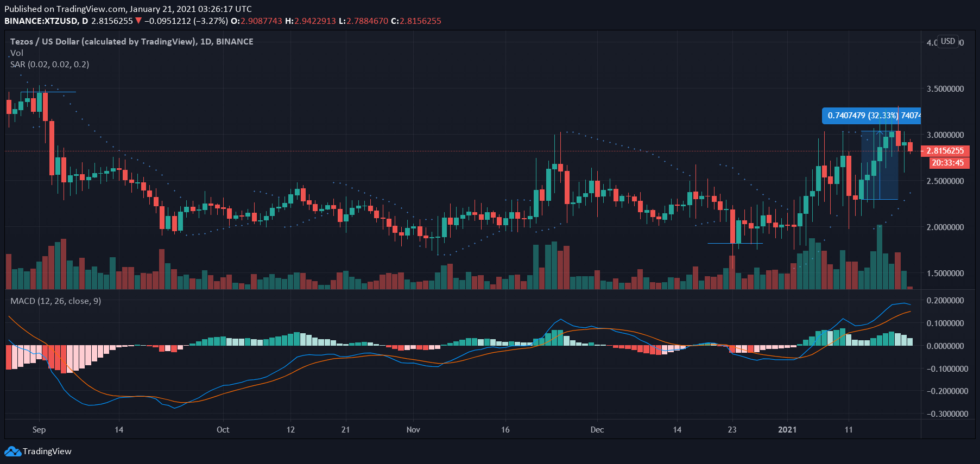Click the 2021 time axis label
The height and width of the screenshot is (464, 980).
point(787,429)
